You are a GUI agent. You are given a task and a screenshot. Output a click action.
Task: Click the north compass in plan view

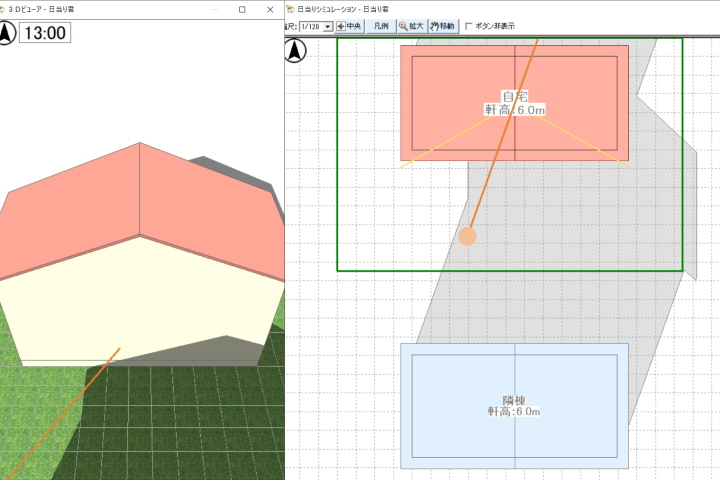click(297, 49)
